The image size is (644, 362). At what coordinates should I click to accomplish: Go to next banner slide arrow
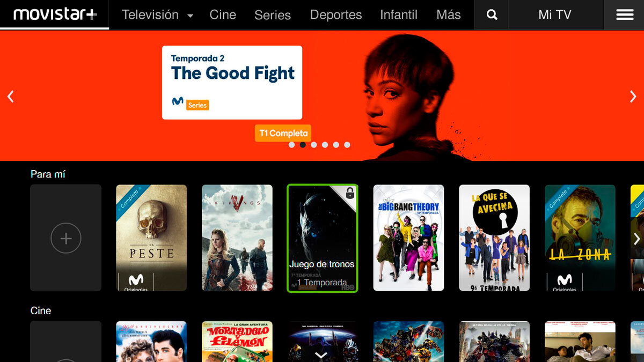[633, 96]
